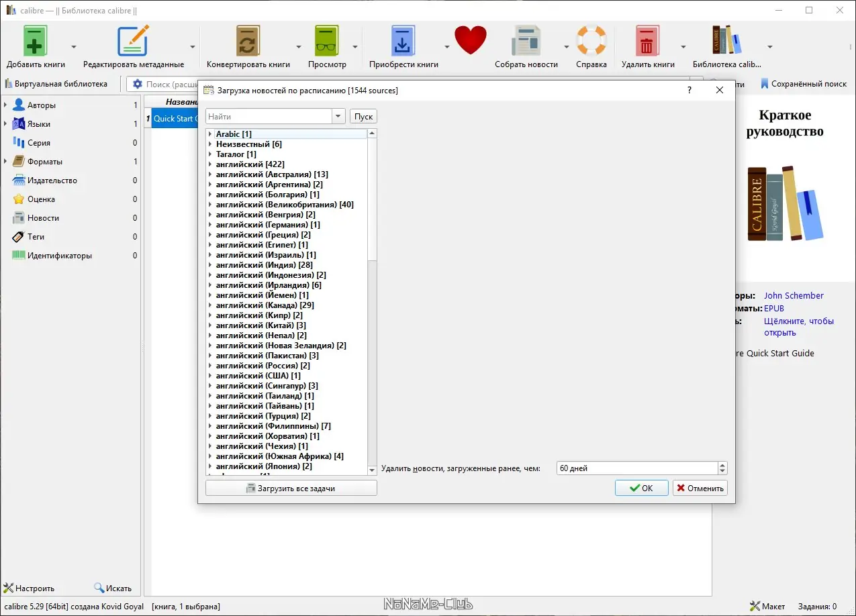Increase days value with up arrow

click(x=722, y=465)
